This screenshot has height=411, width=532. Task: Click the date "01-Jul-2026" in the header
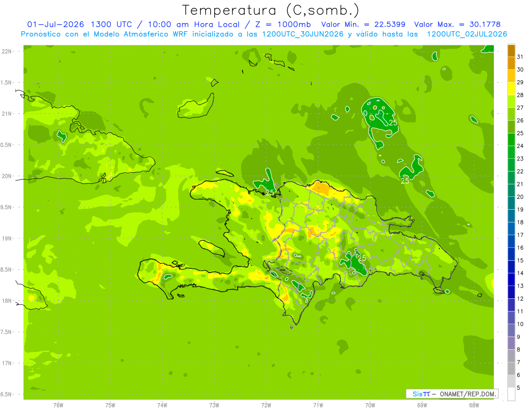56,24
